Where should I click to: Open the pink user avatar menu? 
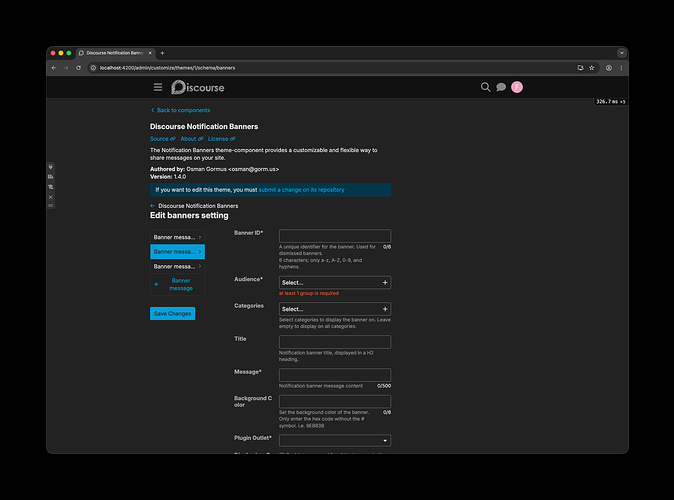(517, 87)
